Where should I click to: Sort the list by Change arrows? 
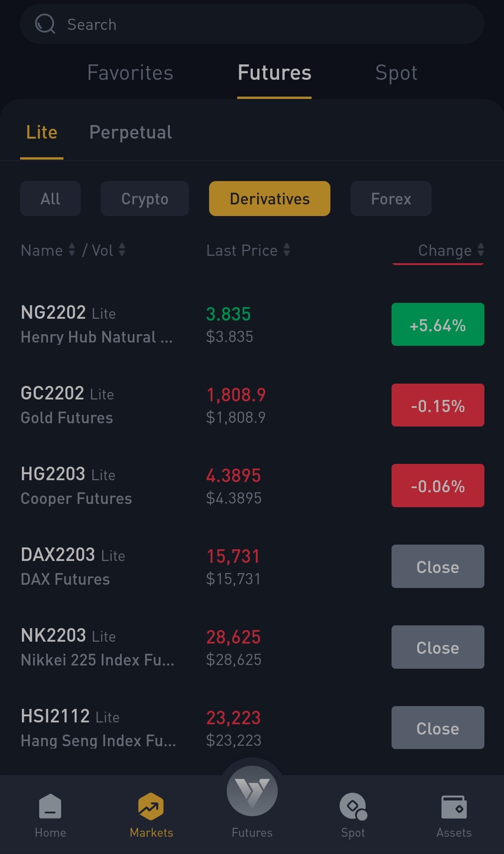(x=481, y=250)
